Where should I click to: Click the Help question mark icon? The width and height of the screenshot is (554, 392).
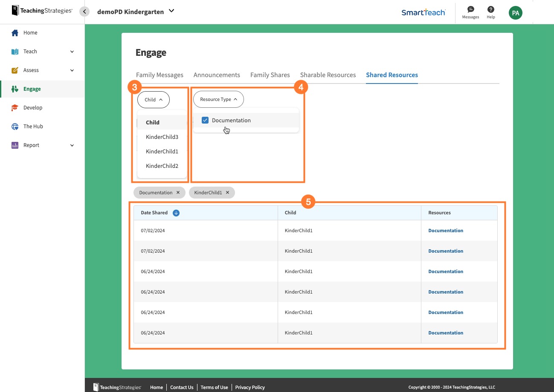click(491, 9)
